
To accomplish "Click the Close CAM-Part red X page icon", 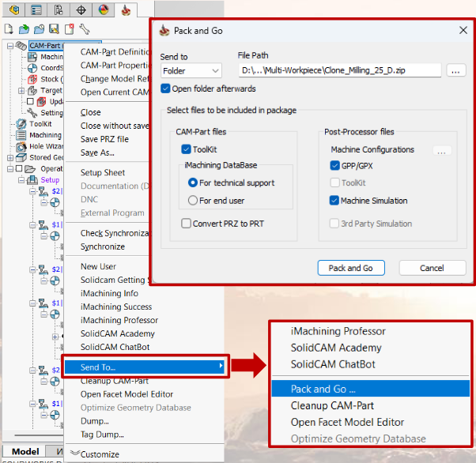I will coord(70,29).
